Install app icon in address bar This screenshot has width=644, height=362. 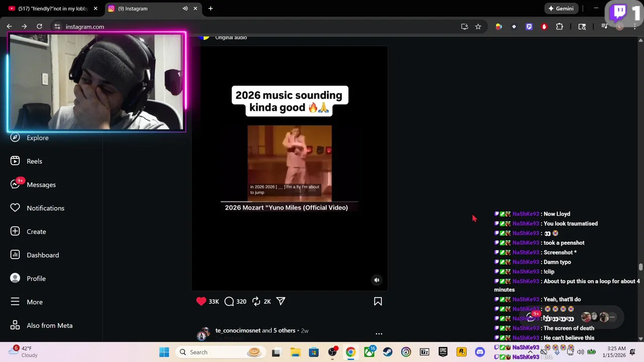[x=464, y=27]
